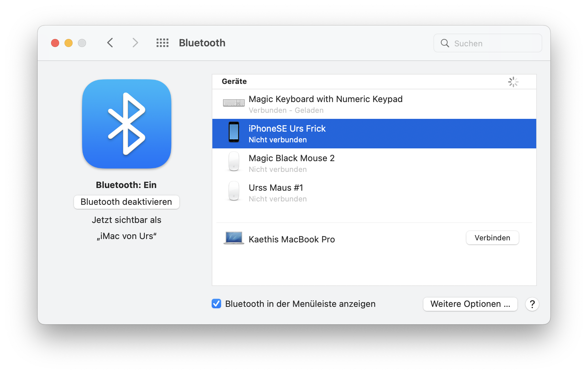Click the large Bluetooth logo icon
Screen dimensions: 588x374
[127, 124]
